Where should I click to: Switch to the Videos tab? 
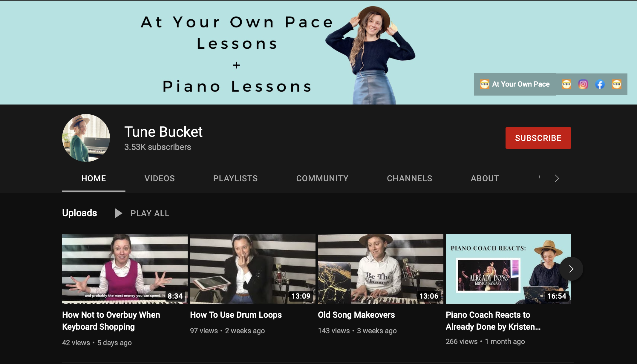tap(160, 178)
